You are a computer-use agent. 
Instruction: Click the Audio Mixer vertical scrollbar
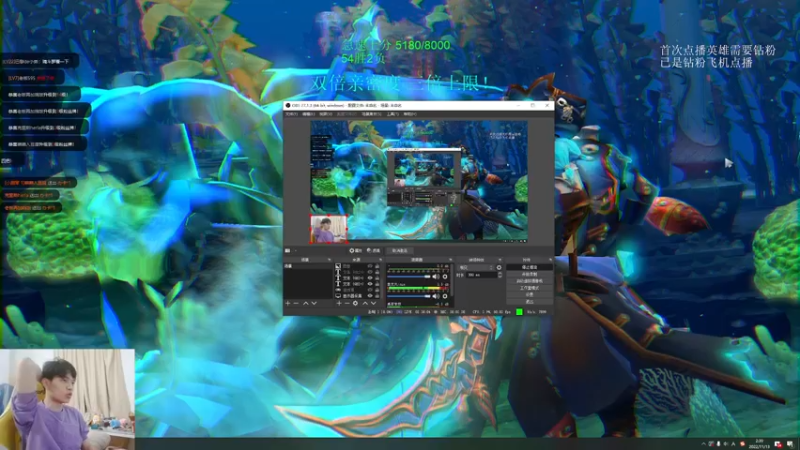[x=452, y=280]
